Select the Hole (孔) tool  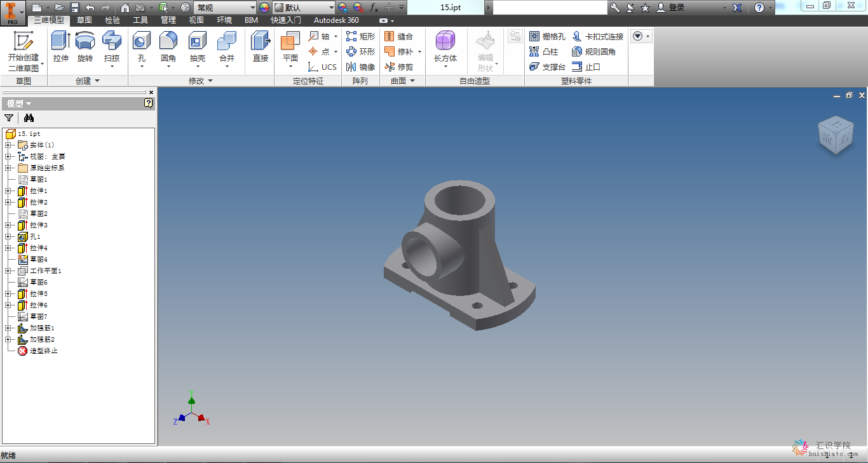point(141,50)
